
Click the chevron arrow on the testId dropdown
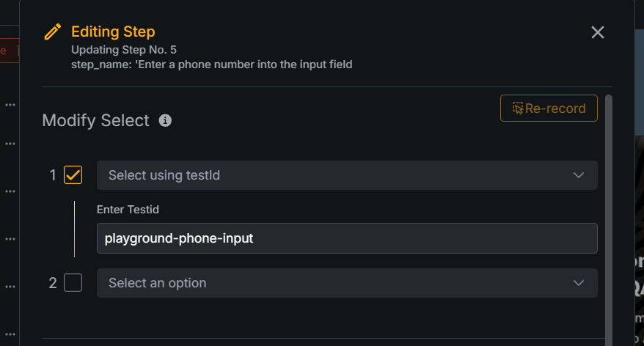point(579,175)
